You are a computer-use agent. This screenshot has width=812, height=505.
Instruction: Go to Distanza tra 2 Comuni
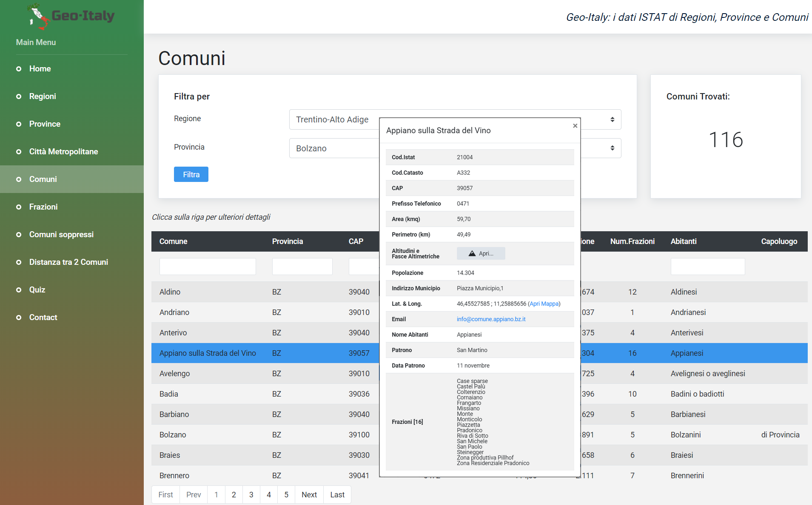[x=68, y=262]
